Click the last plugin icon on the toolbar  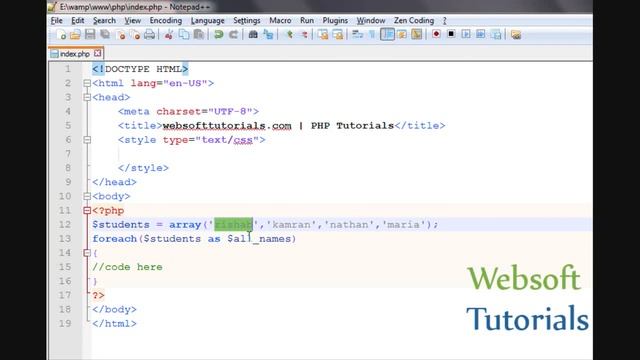[516, 35]
